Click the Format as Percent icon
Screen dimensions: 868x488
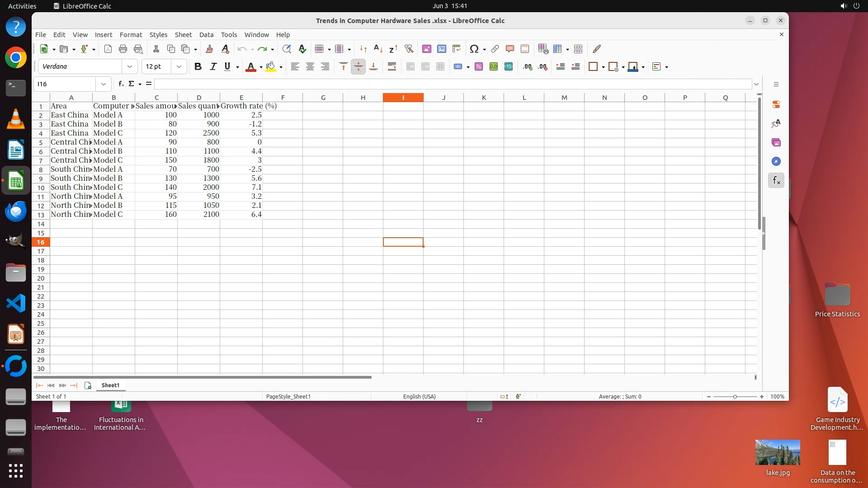[478, 66]
